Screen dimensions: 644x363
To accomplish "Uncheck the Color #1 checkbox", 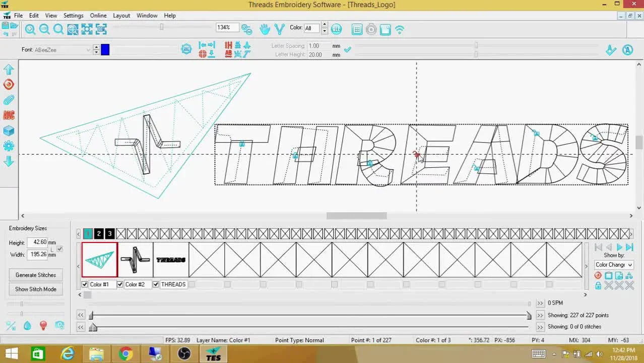I will pos(85,284).
